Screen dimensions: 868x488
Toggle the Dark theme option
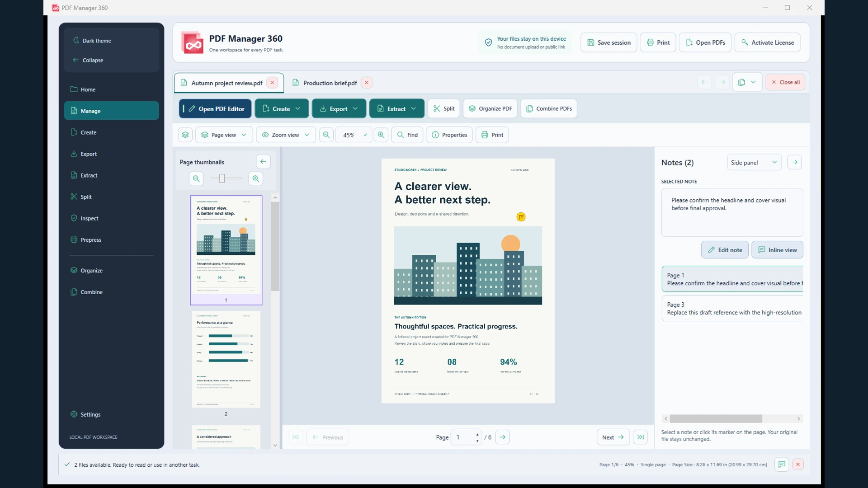[x=92, y=41]
